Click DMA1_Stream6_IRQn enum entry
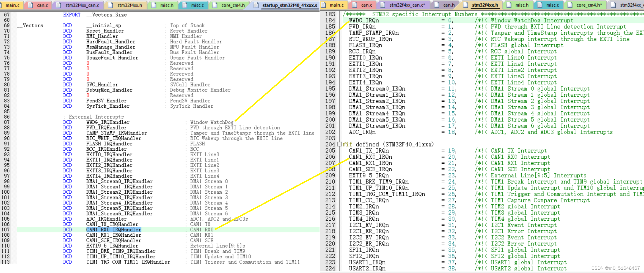Image resolution: width=644 pixels, height=273 pixels. (x=377, y=126)
